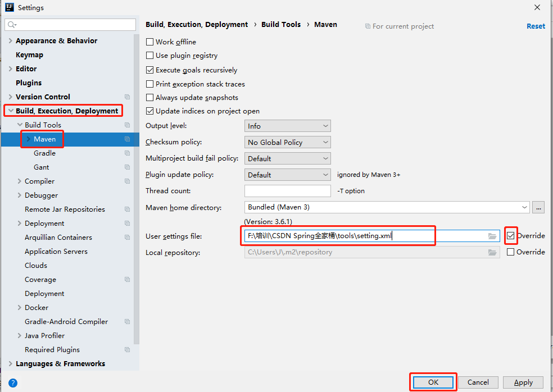Screen dimensions: 553x392
Task: Enable the Work offline checkbox
Action: pos(150,42)
